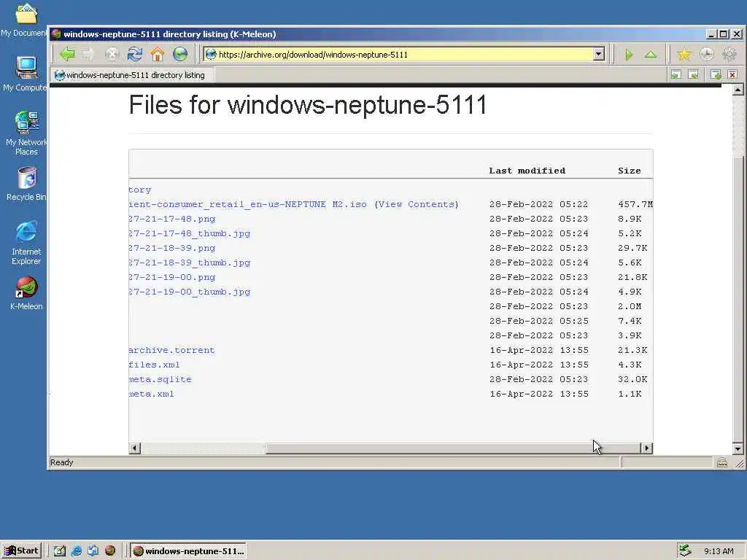Open the NEPTUNE M2.iso file link
The image size is (747, 560).
point(248,204)
